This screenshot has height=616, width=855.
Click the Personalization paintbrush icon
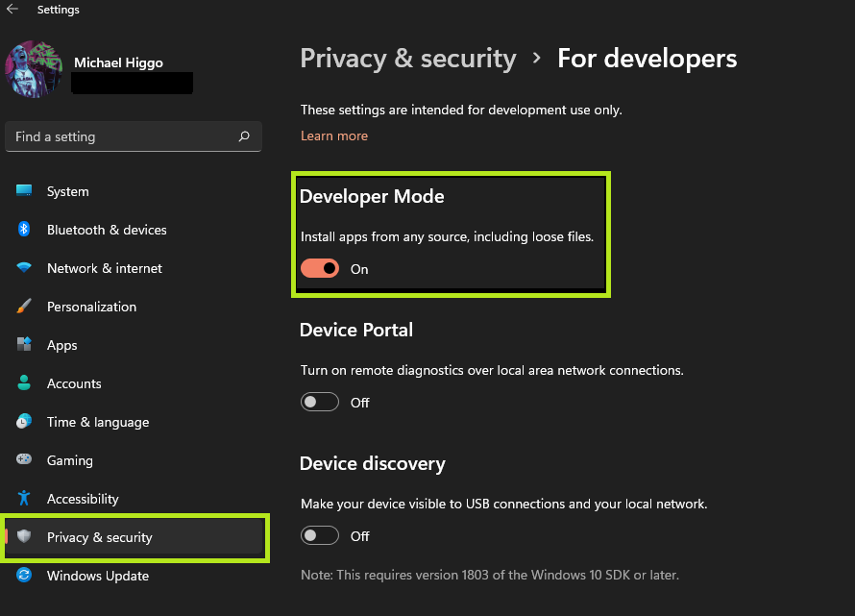pyautogui.click(x=25, y=307)
